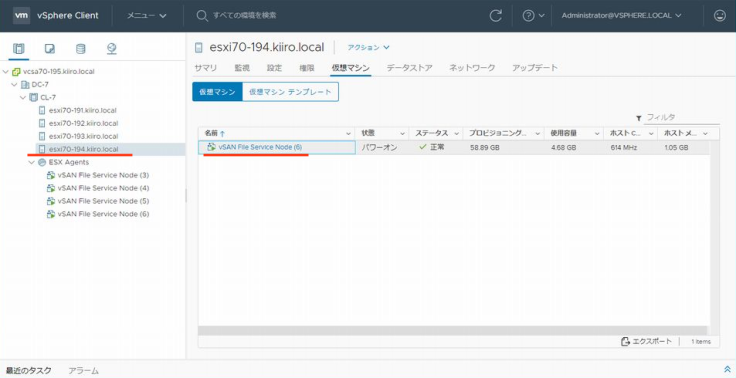Click the host icon beside esxi70-191.kiiro.local
736x378 pixels.
(x=42, y=110)
